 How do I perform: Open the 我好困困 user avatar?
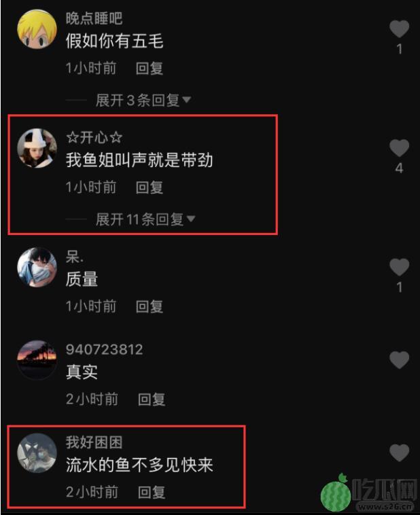point(37,453)
